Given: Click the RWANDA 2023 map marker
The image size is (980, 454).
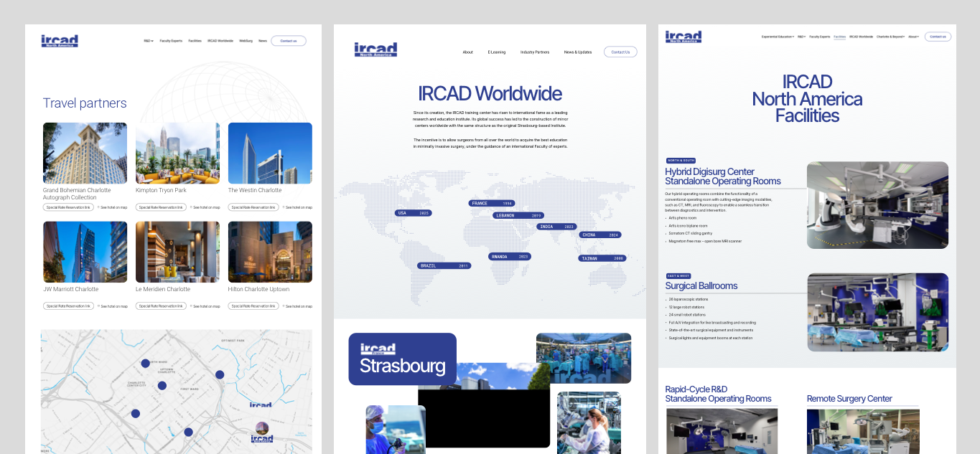Looking at the screenshot, I should point(510,256).
